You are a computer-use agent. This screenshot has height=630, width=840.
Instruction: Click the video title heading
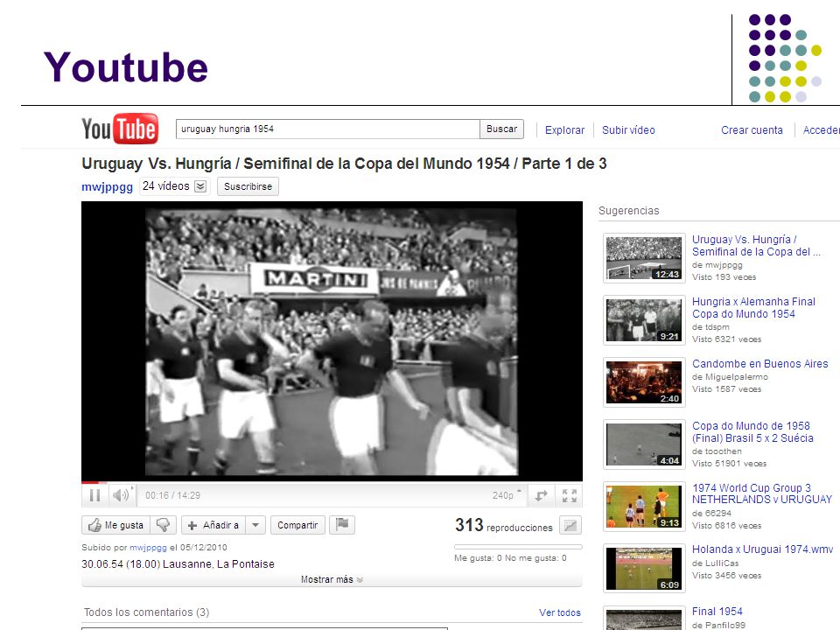(x=344, y=164)
